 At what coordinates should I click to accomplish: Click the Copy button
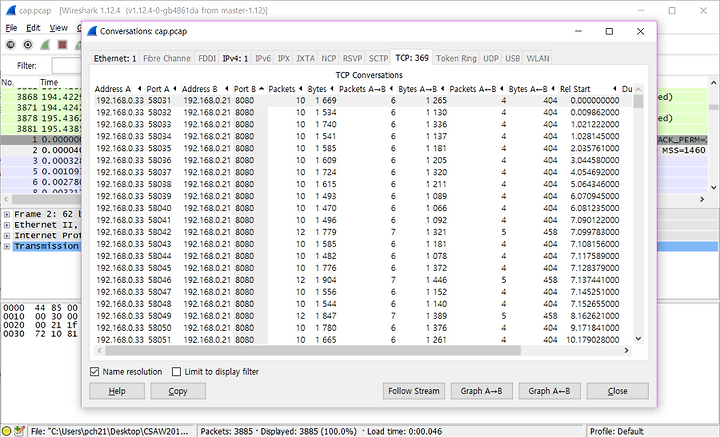point(178,391)
